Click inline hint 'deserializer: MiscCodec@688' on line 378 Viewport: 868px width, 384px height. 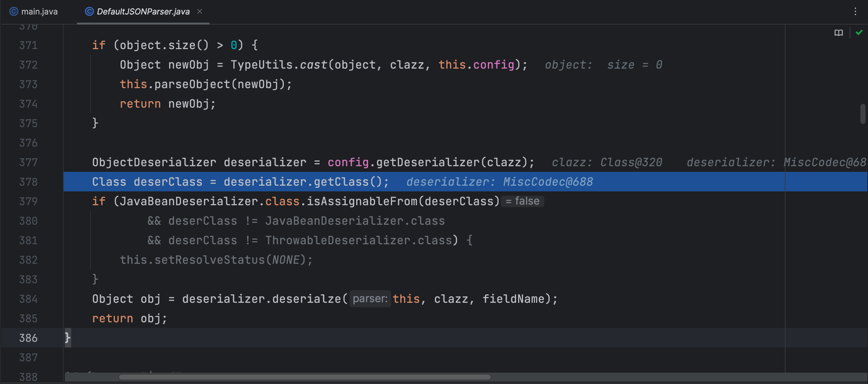coord(500,182)
